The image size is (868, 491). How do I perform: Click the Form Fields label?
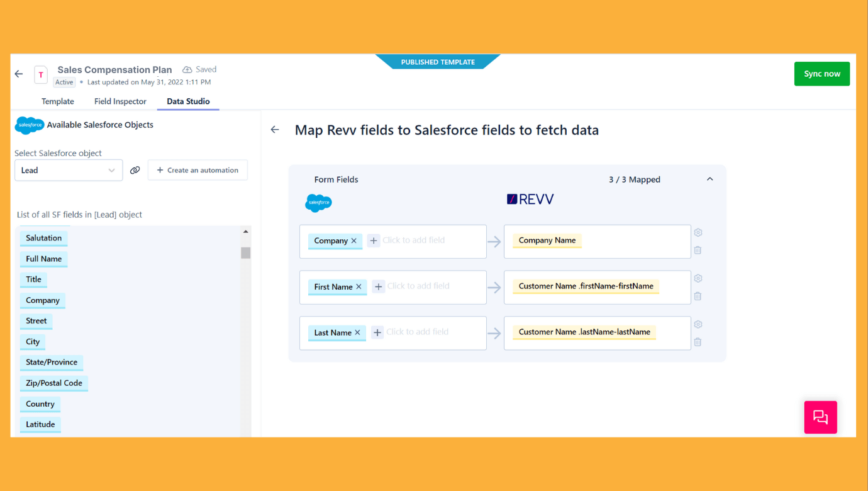click(x=337, y=179)
